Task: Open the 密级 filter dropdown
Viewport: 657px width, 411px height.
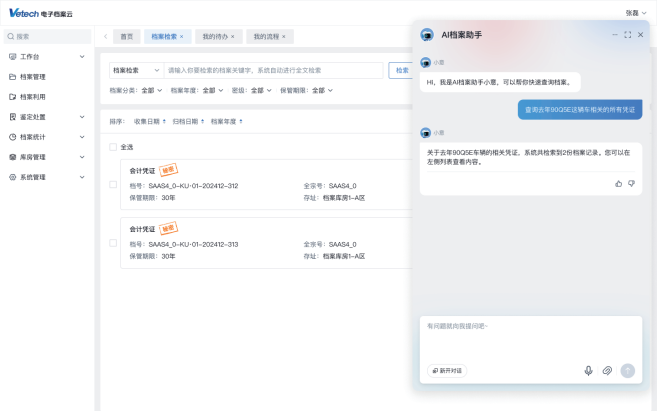Action: 261,90
